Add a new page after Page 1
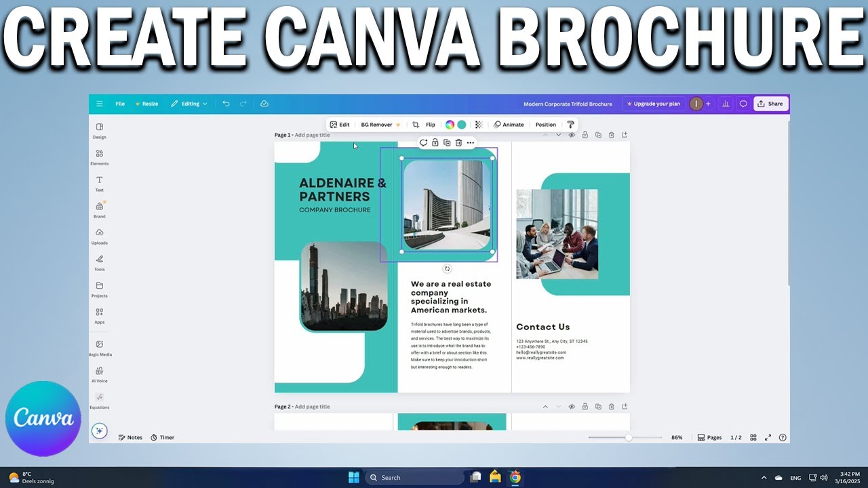Screen dimensions: 868x488 (625, 135)
